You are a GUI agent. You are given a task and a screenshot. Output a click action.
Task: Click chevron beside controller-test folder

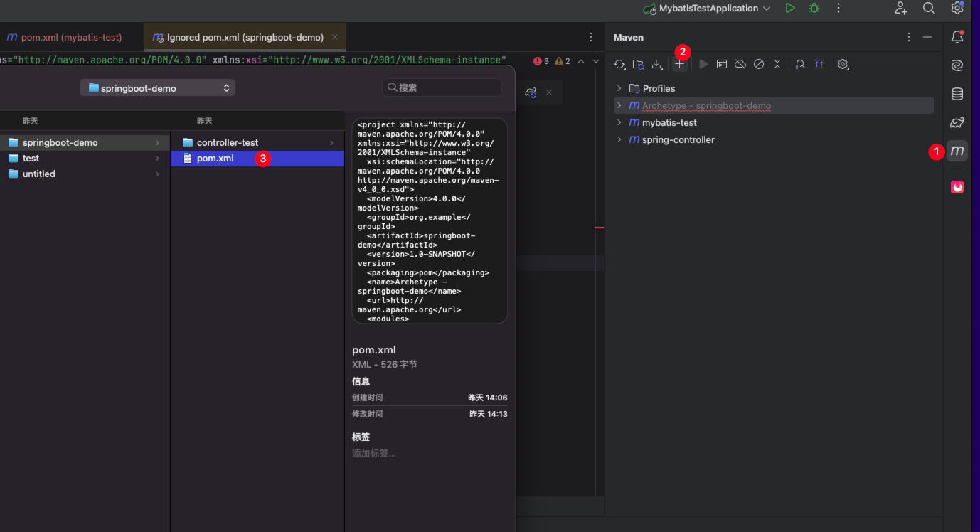[331, 143]
